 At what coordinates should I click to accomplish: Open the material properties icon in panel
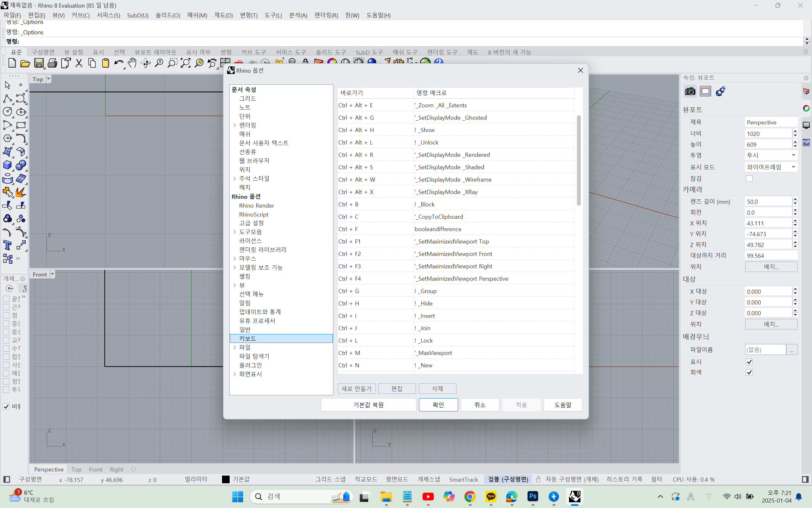pyautogui.click(x=721, y=91)
